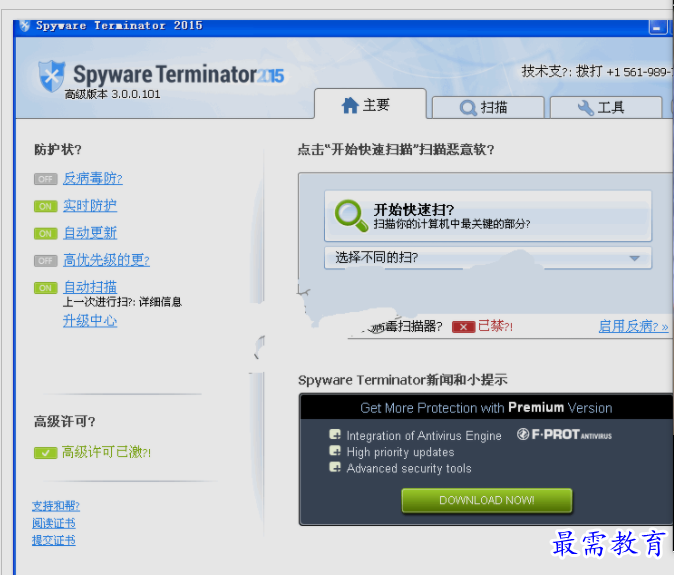Open the 自动扫描 link
The width and height of the screenshot is (674, 575).
[x=90, y=287]
